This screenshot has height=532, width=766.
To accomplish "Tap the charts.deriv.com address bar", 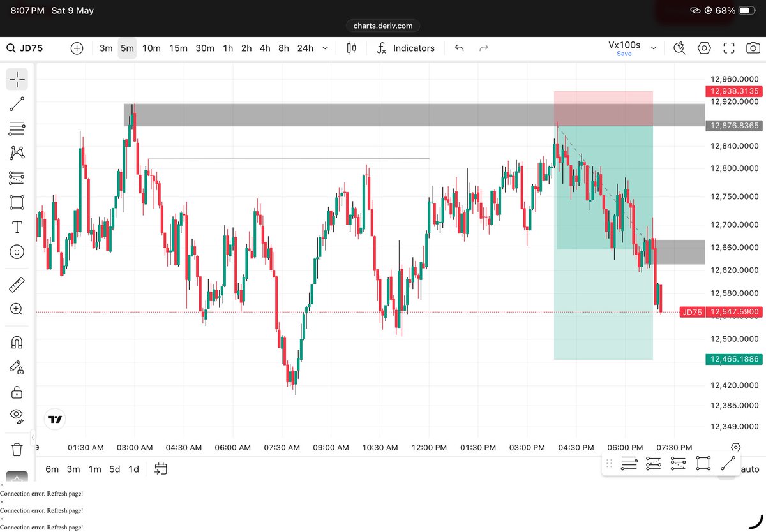I will coord(383,26).
